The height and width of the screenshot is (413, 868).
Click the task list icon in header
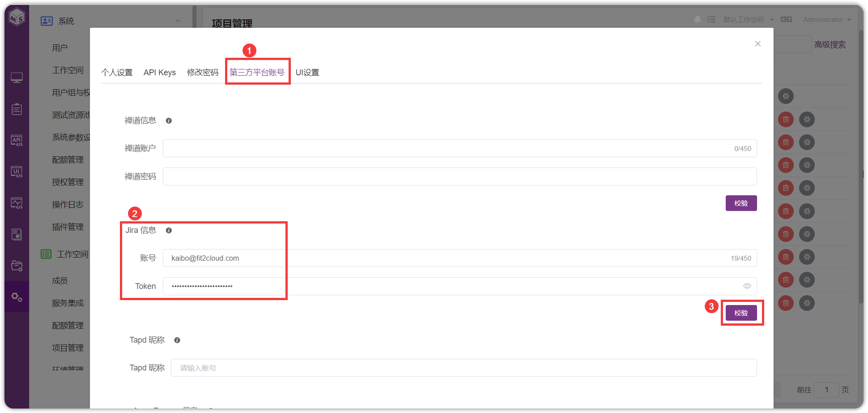pos(711,19)
